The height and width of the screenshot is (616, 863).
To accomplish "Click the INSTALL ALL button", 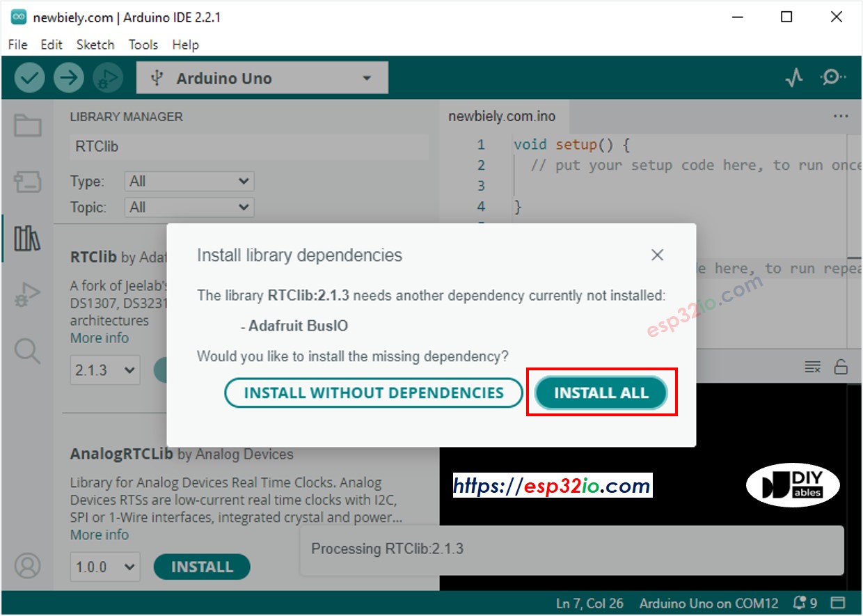I will (601, 393).
